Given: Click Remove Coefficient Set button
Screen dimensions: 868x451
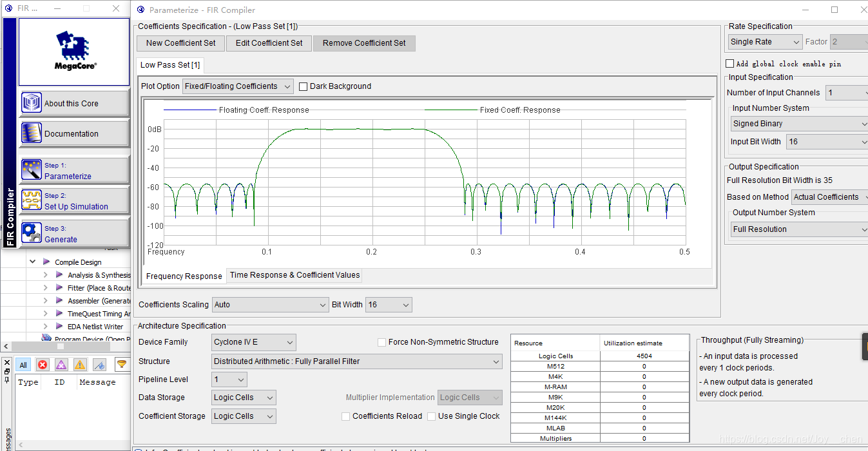Looking at the screenshot, I should pyautogui.click(x=364, y=43).
